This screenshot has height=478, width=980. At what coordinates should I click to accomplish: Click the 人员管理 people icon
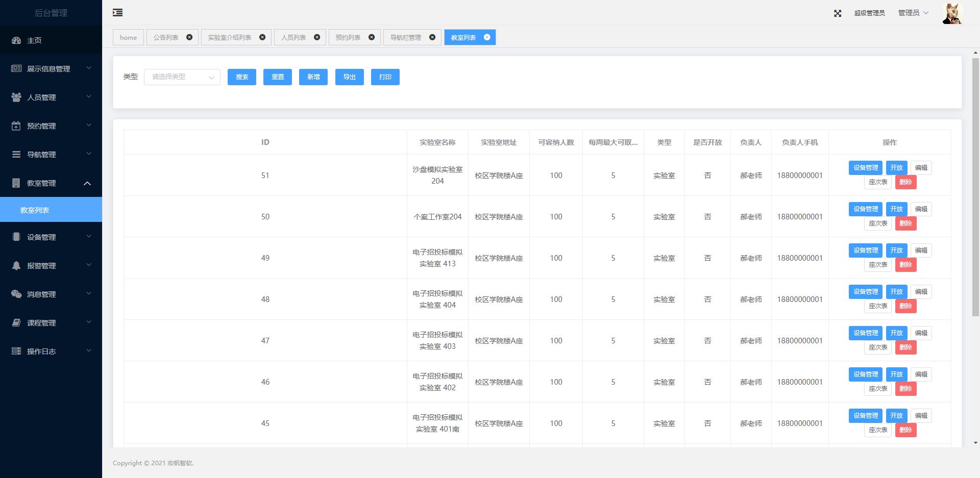click(16, 97)
